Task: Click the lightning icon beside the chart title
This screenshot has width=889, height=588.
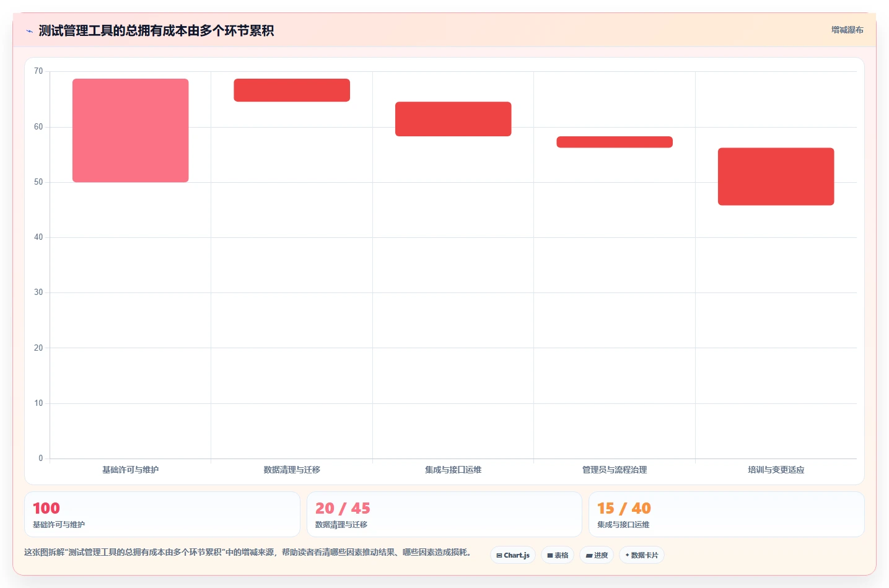Action: 29,31
